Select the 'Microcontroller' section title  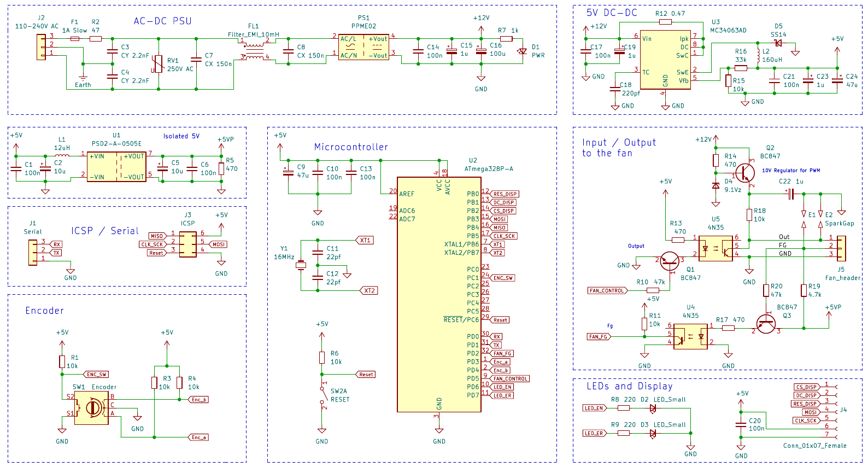(351, 147)
